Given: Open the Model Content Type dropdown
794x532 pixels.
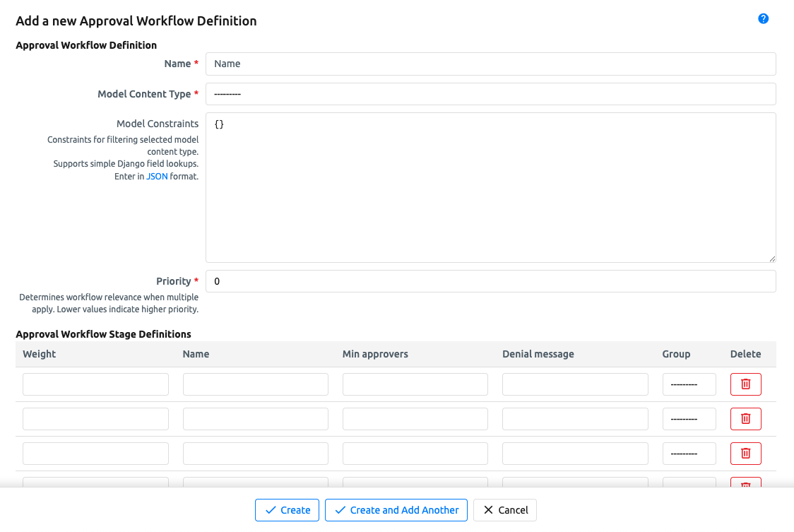Looking at the screenshot, I should coord(490,94).
